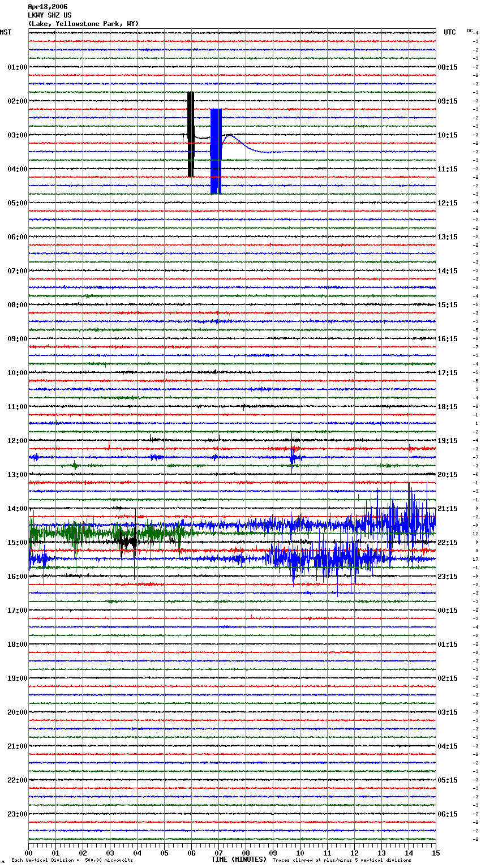Click the '08:15' UTC time label
This screenshot has height=868, width=481.
click(448, 67)
